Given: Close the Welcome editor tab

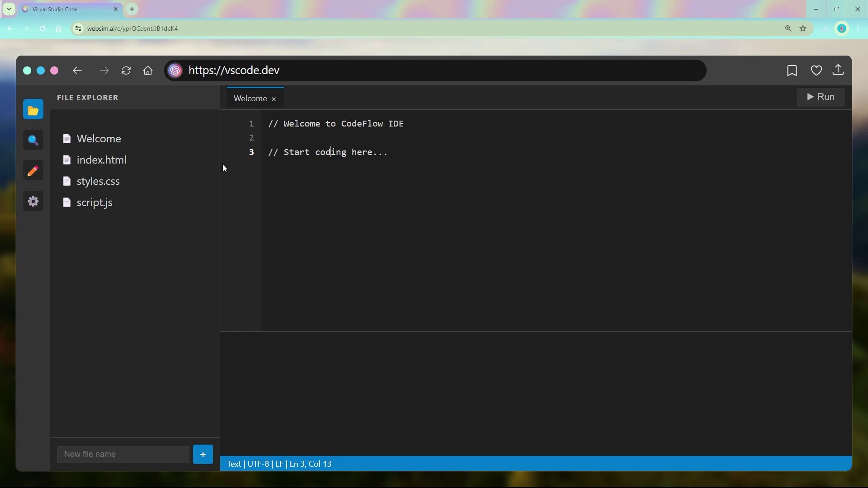Looking at the screenshot, I should tap(274, 99).
